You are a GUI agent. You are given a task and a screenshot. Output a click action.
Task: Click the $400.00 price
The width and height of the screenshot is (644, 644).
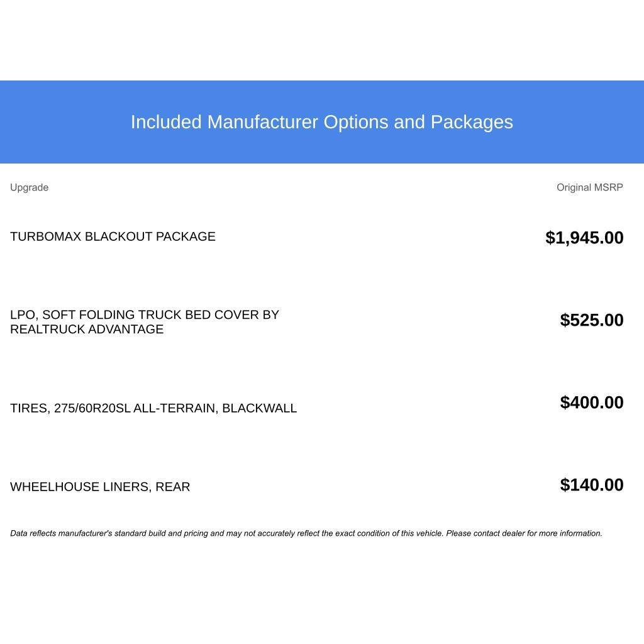coord(591,402)
